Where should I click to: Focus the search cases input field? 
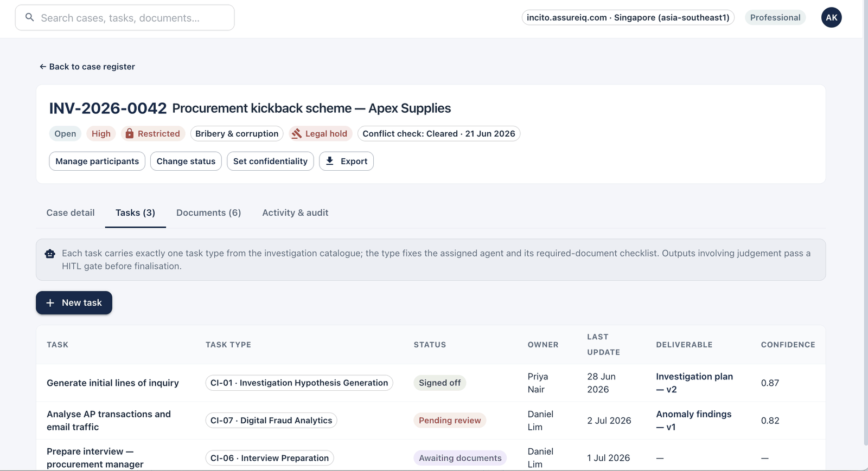coord(125,17)
